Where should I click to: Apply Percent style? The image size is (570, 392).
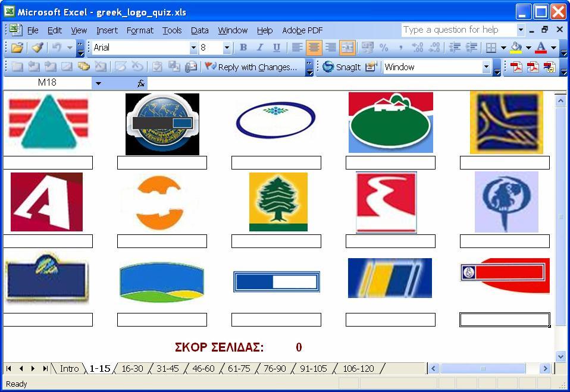point(384,48)
